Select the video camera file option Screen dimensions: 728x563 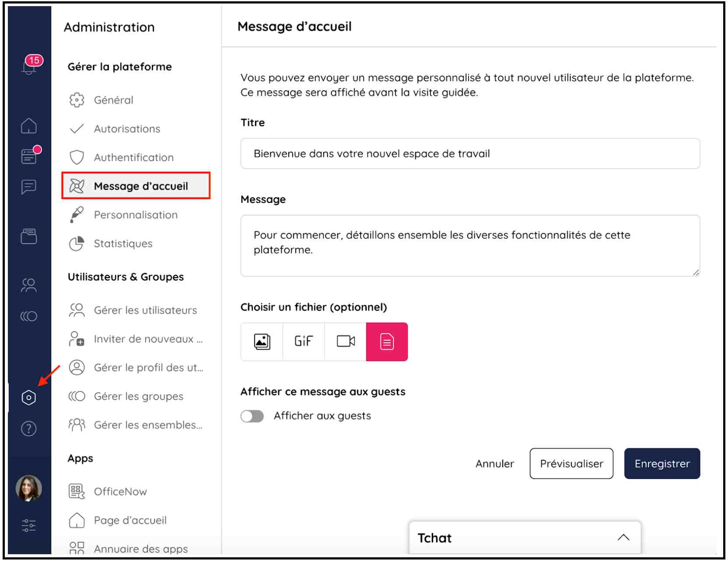tap(346, 341)
